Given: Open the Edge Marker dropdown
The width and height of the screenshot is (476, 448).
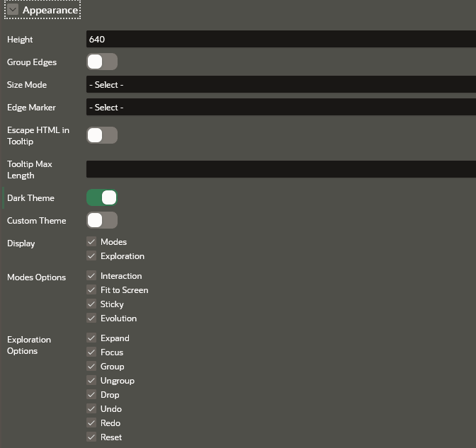Looking at the screenshot, I should (281, 108).
